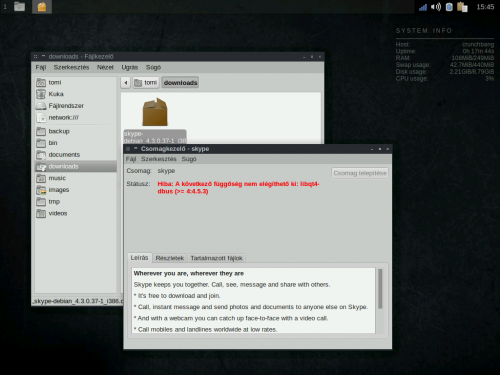
Task: Click tomi path bar button
Action: coord(146,83)
